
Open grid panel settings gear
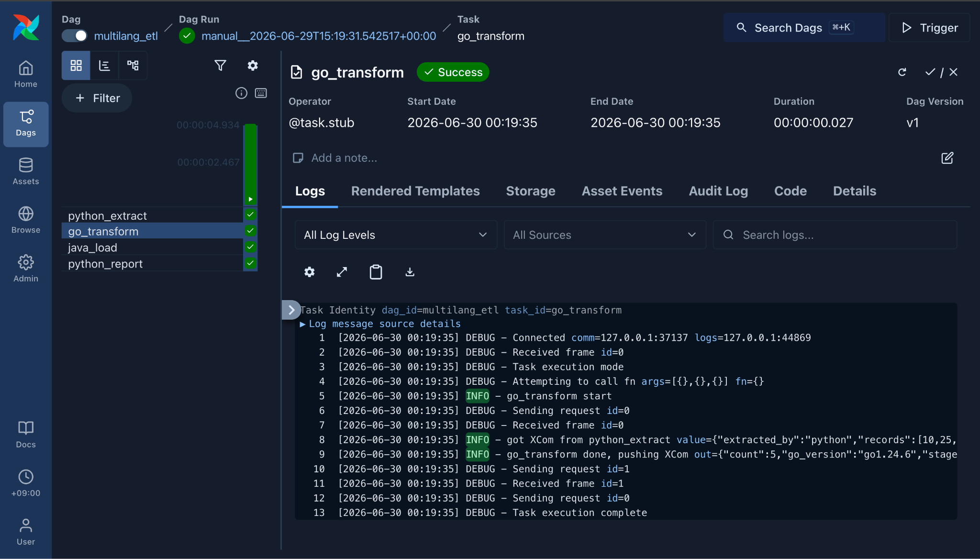tap(253, 66)
